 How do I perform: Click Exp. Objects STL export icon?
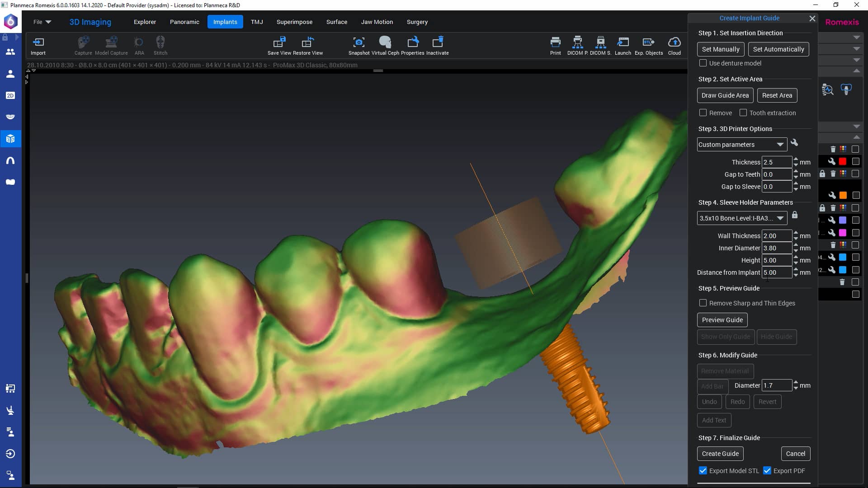pos(648,42)
